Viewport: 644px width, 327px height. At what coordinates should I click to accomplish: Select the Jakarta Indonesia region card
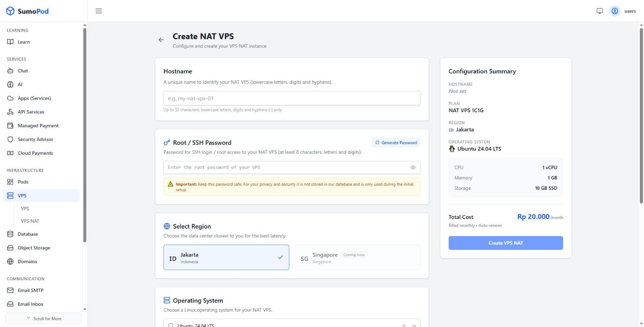[x=226, y=257]
